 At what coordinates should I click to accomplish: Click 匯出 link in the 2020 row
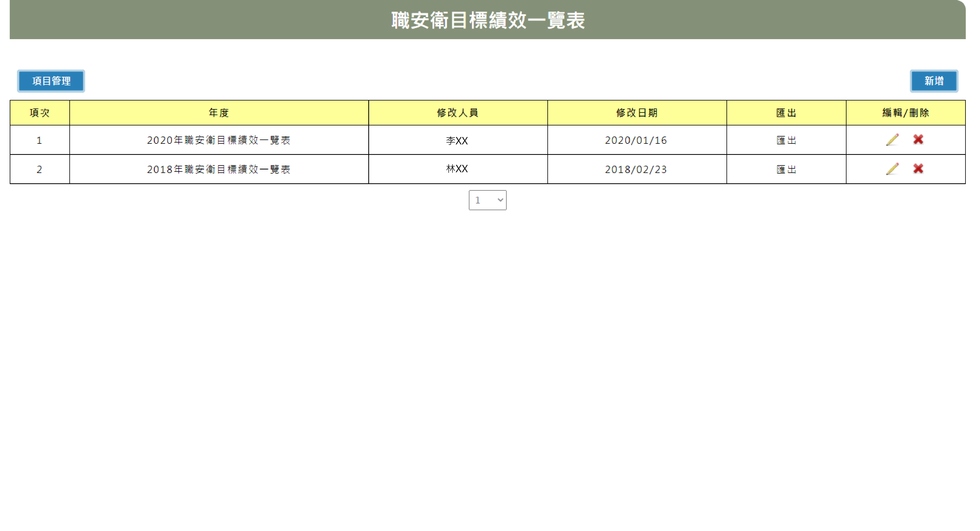pyautogui.click(x=786, y=140)
